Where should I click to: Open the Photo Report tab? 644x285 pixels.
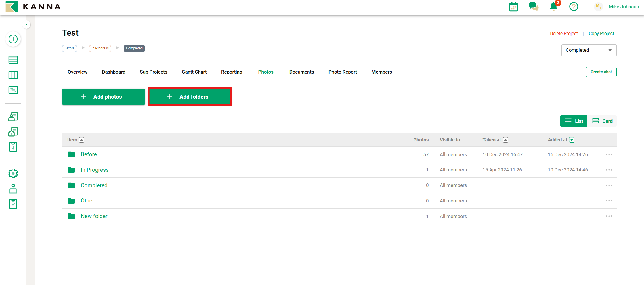tap(342, 72)
